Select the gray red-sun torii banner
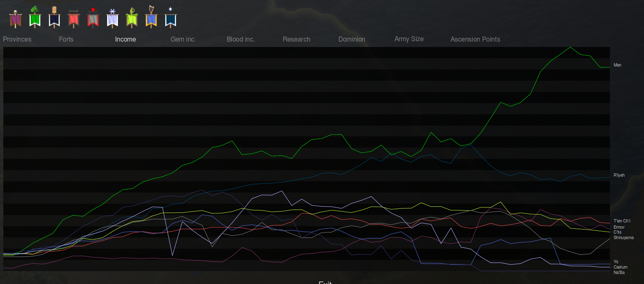This screenshot has width=644, height=284. 93,17
